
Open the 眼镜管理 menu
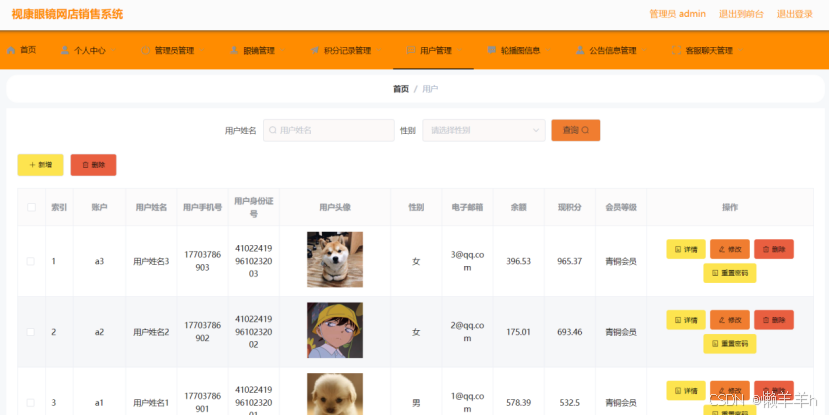tap(257, 50)
